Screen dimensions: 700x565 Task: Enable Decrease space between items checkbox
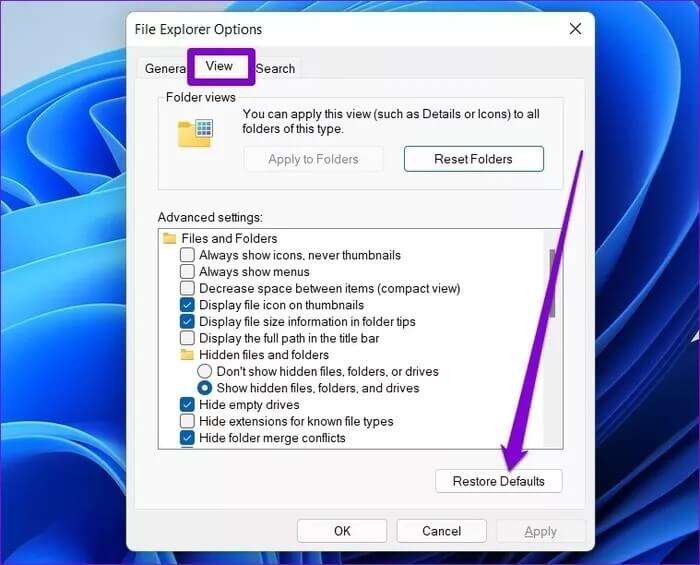(187, 288)
